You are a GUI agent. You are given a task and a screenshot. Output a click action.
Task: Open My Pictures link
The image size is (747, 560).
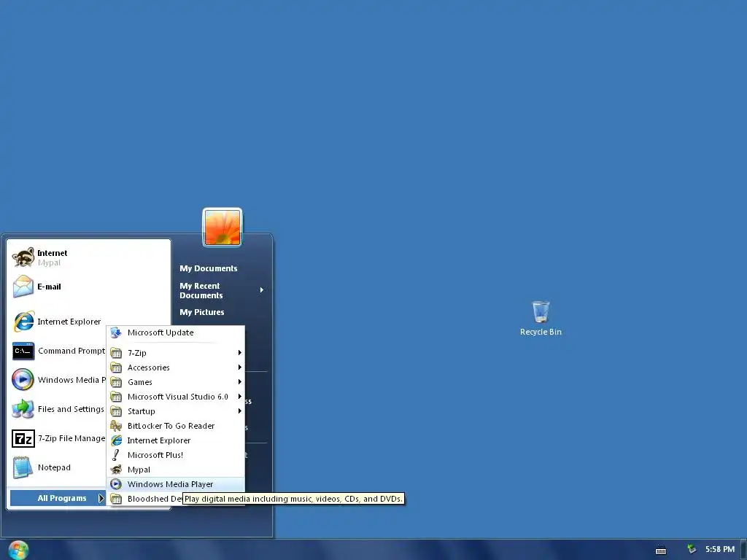tap(202, 312)
